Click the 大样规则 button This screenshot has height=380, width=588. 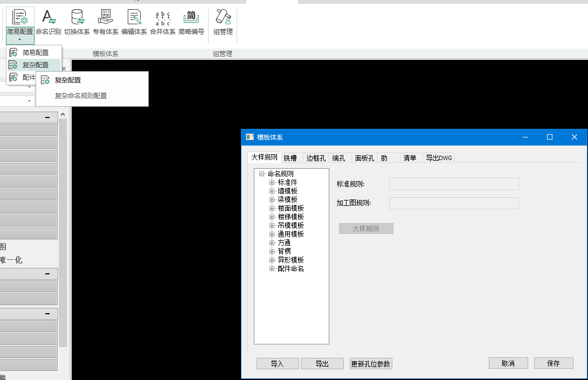coord(366,229)
